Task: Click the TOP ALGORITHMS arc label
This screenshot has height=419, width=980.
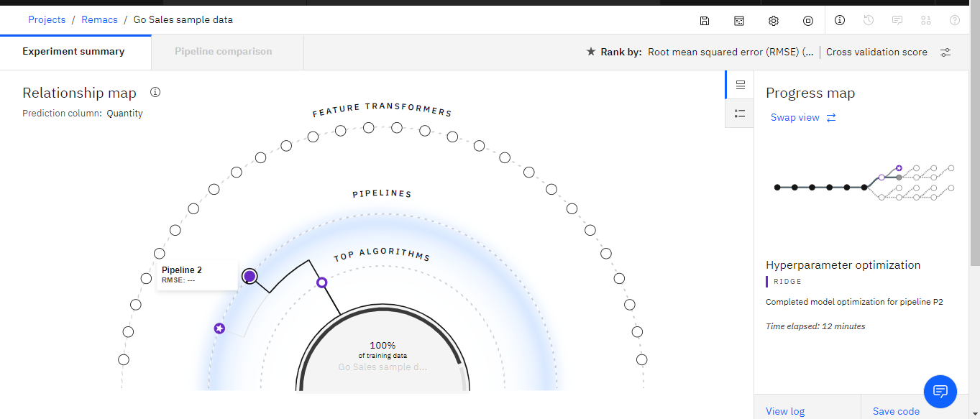Action: [382, 254]
